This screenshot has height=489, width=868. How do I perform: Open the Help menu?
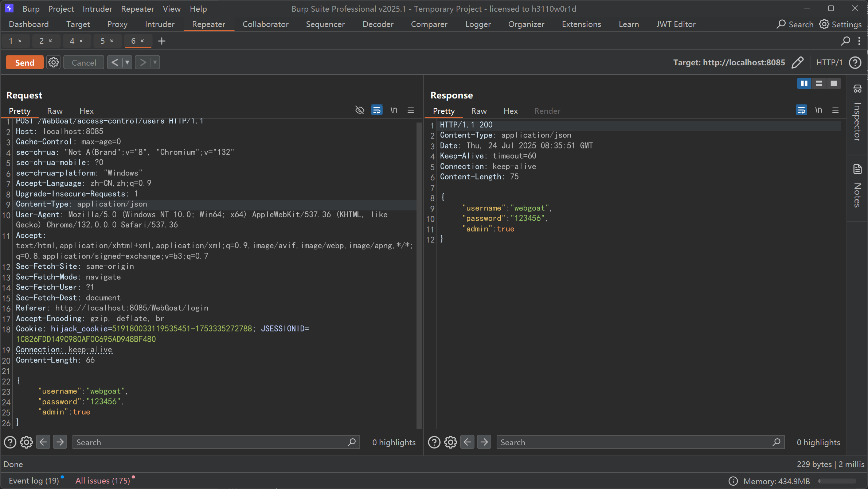tap(198, 9)
